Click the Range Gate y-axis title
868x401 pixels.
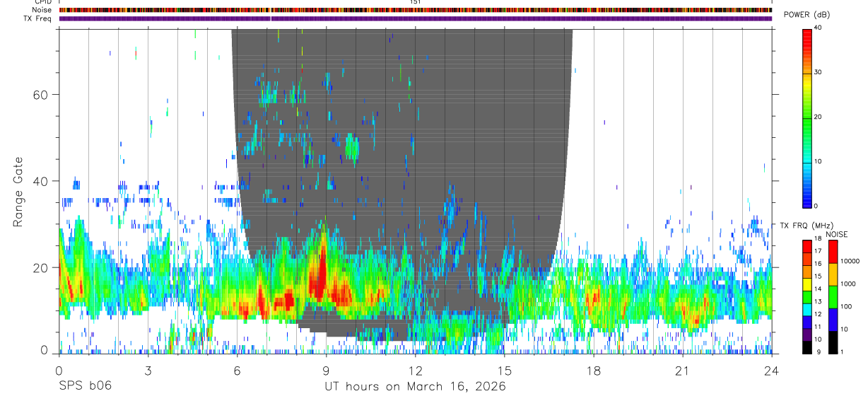pyautogui.click(x=17, y=192)
